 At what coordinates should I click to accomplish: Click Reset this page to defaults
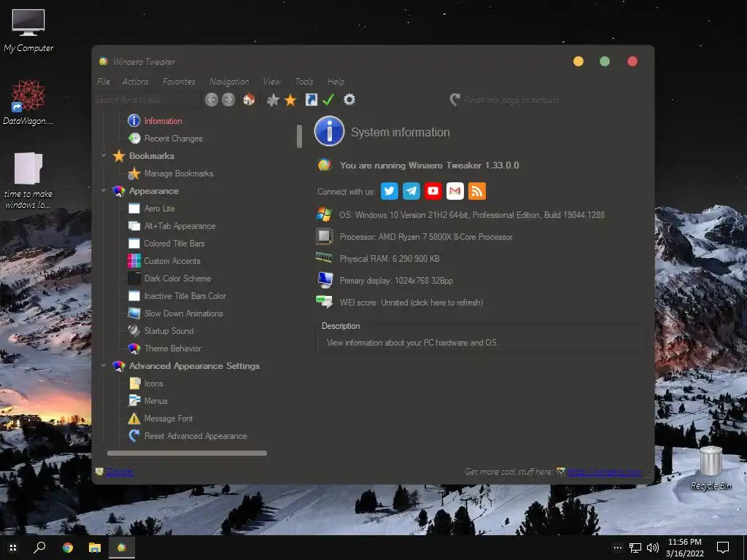[x=505, y=100]
